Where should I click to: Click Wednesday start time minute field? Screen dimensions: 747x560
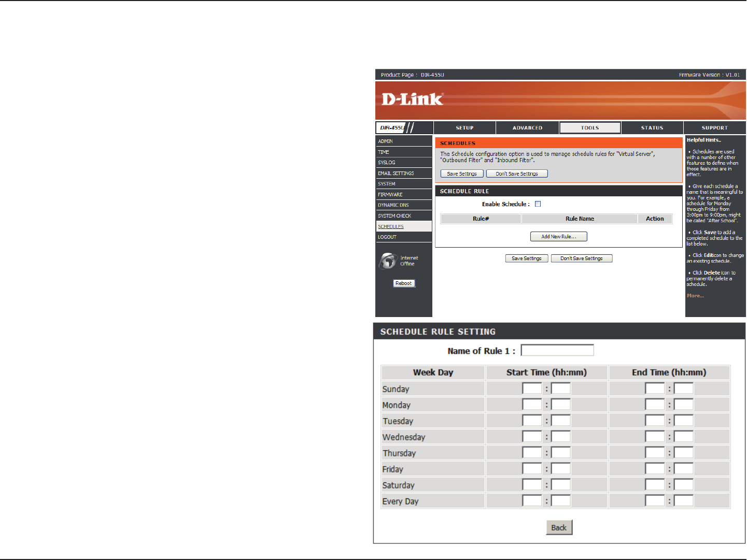(x=561, y=437)
